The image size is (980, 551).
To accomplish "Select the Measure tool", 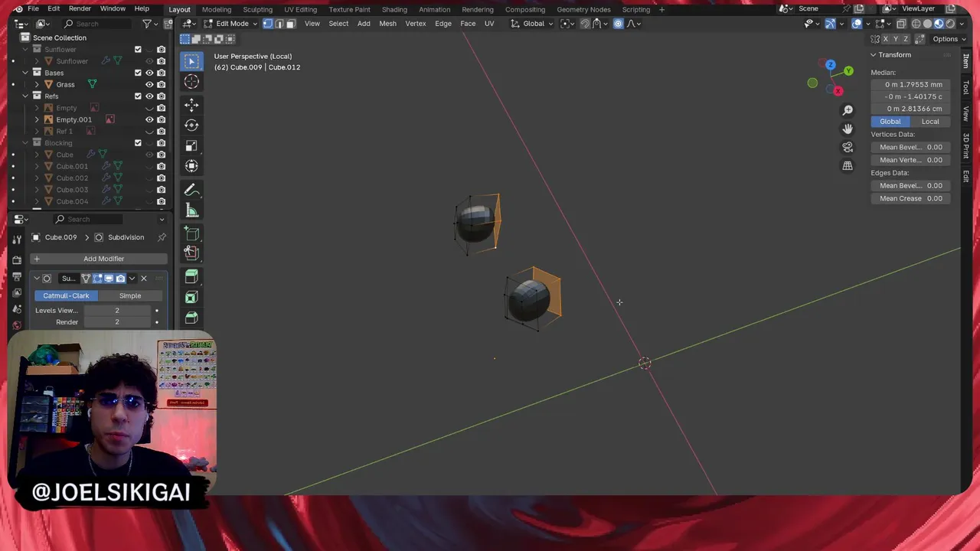I will pyautogui.click(x=191, y=210).
